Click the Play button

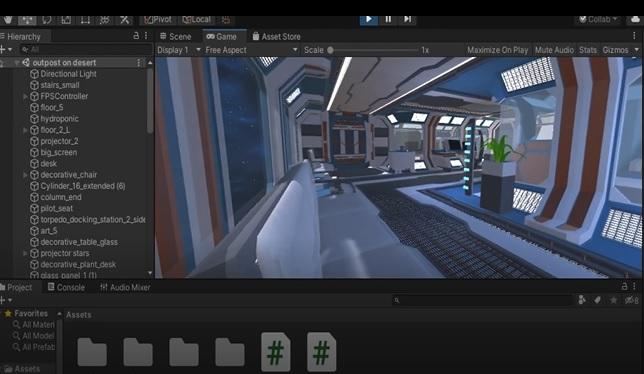368,19
